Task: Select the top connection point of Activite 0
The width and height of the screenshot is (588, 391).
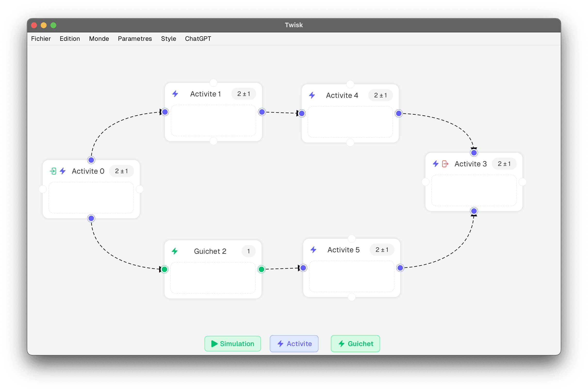Action: click(91, 160)
